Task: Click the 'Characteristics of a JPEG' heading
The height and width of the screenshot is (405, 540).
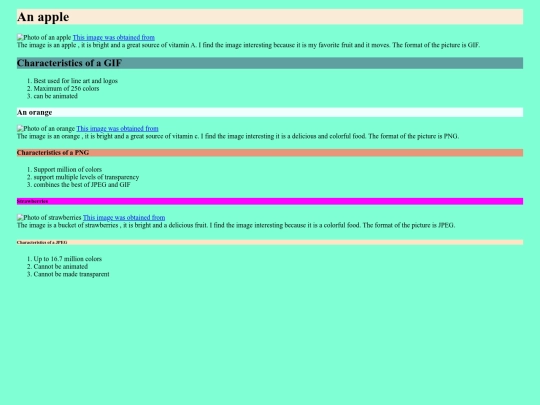Action: click(x=270, y=242)
